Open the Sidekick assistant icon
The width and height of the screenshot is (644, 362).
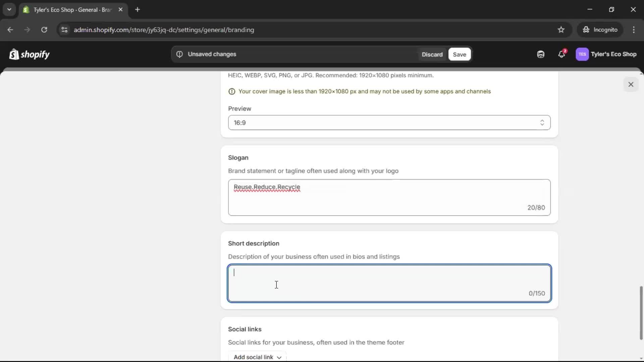coord(540,54)
